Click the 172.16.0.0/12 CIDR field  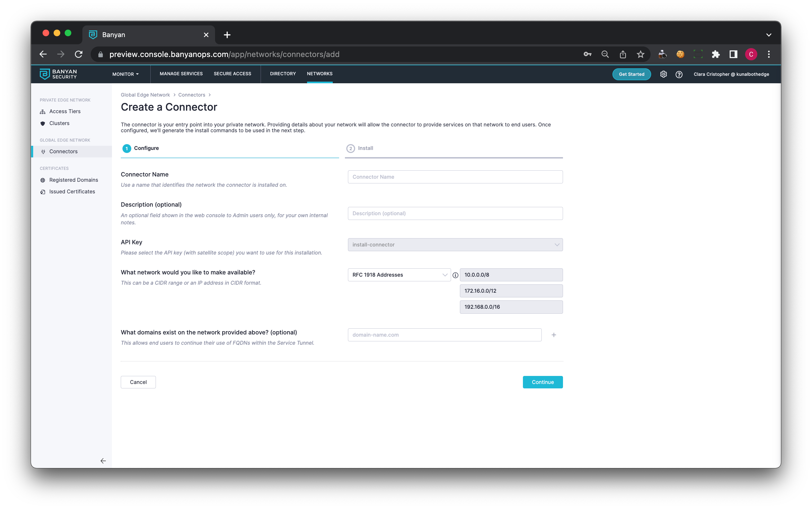pos(511,291)
